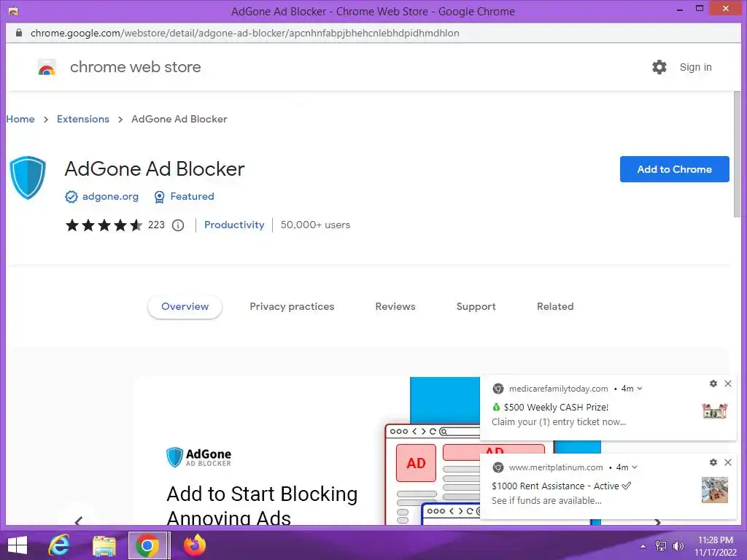The width and height of the screenshot is (747, 560).
Task: Open the Related tab
Action: [555, 307]
